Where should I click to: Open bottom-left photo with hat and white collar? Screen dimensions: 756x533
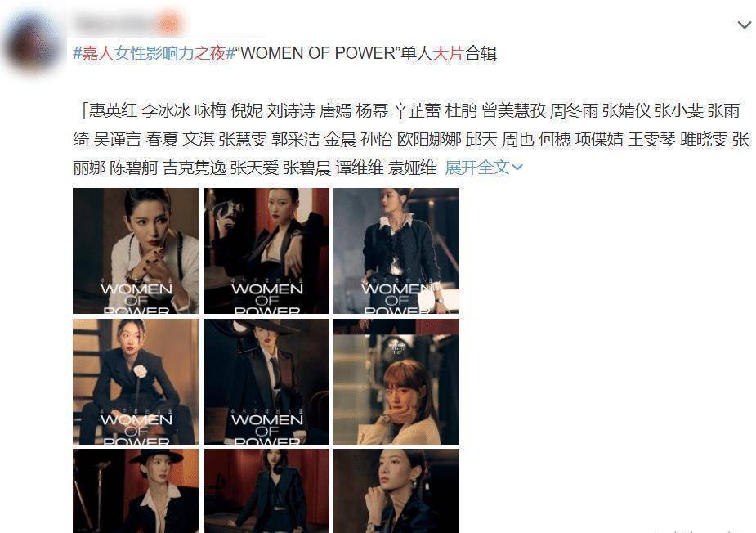[136, 491]
